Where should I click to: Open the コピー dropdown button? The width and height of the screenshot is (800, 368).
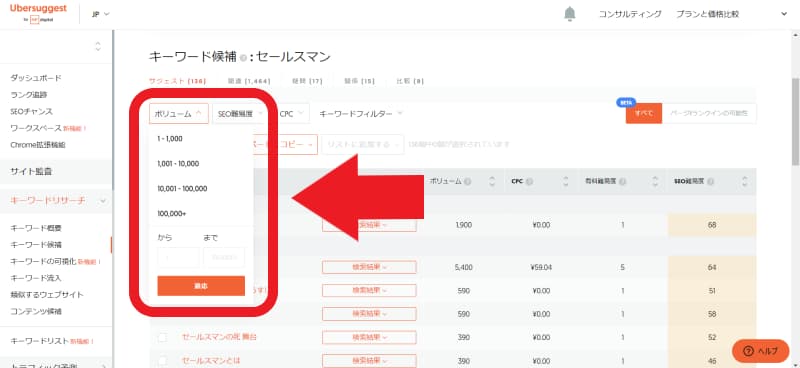point(297,144)
